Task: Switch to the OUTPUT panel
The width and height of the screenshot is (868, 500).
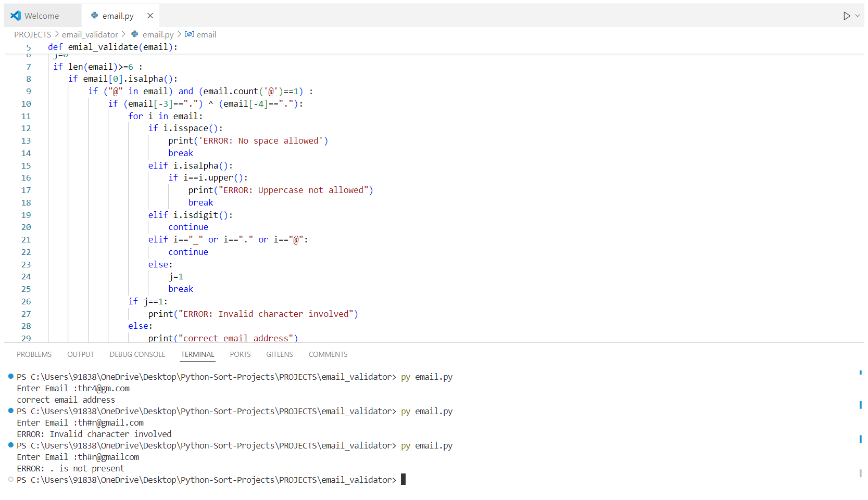Action: tap(81, 354)
